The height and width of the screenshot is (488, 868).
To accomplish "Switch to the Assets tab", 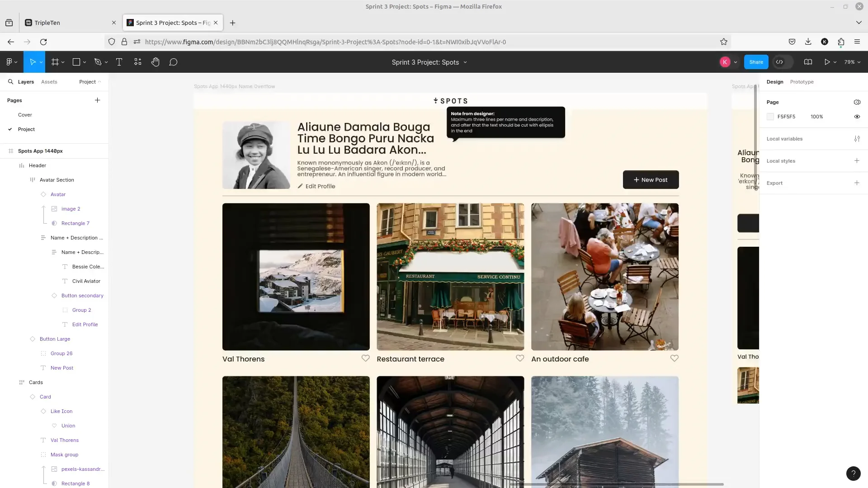I will click(x=49, y=82).
